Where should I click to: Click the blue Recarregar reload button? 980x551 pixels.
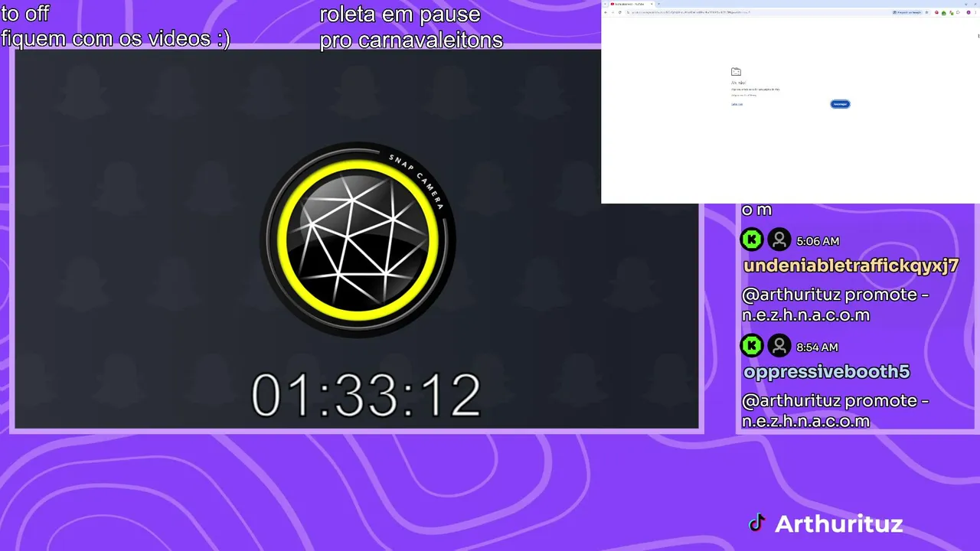click(x=840, y=104)
